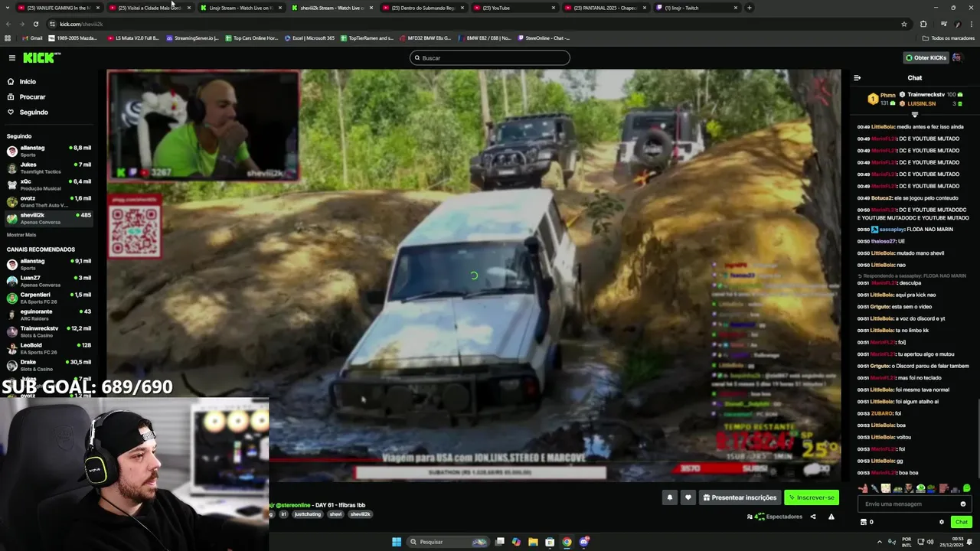This screenshot has width=980, height=551.
Task: Open the emoji picker in chat input
Action: click(963, 504)
